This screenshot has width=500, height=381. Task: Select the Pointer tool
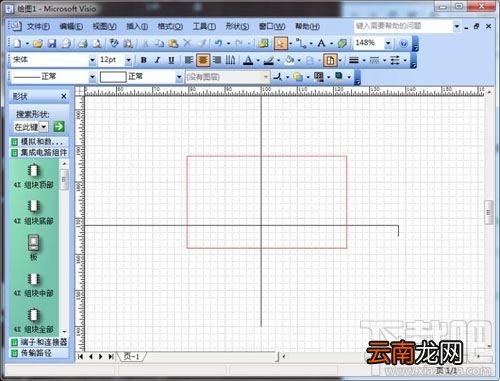[281, 43]
